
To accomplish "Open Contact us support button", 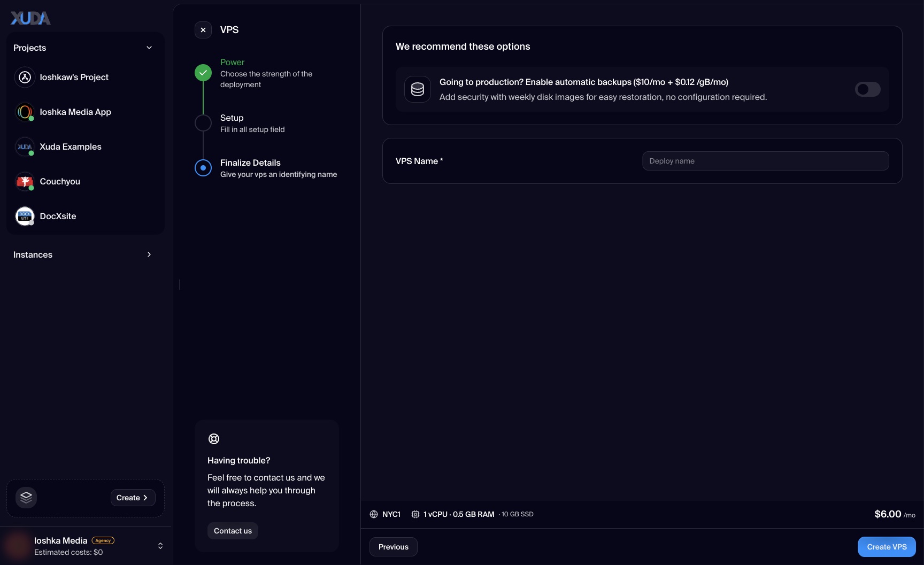I will (x=233, y=531).
